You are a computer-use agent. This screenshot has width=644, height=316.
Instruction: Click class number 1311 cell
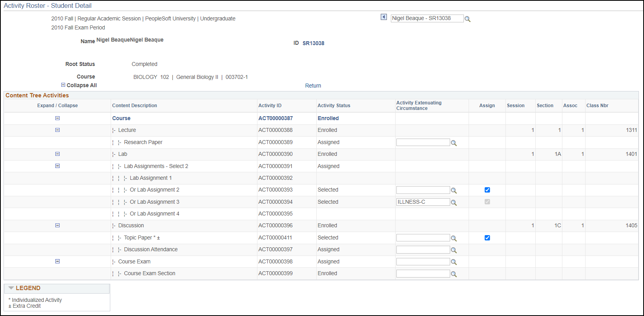click(631, 130)
